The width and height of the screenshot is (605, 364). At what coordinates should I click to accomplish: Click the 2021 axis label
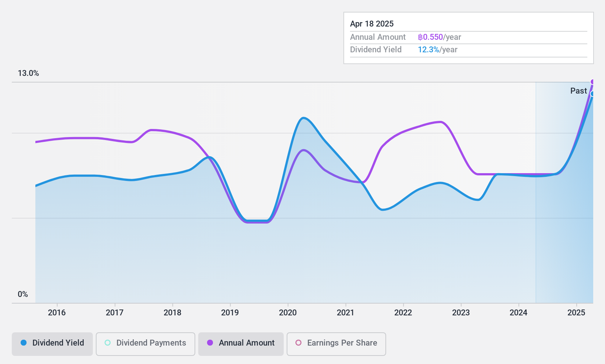(346, 313)
